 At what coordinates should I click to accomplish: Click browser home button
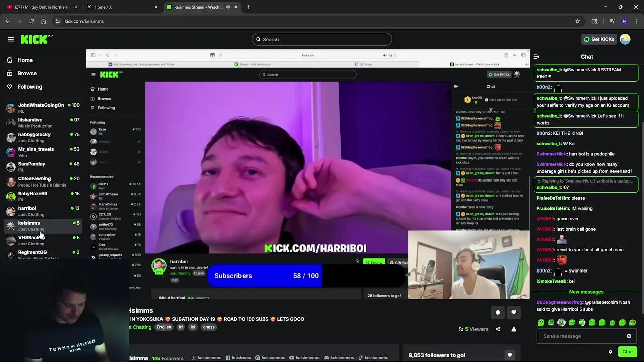(43, 21)
